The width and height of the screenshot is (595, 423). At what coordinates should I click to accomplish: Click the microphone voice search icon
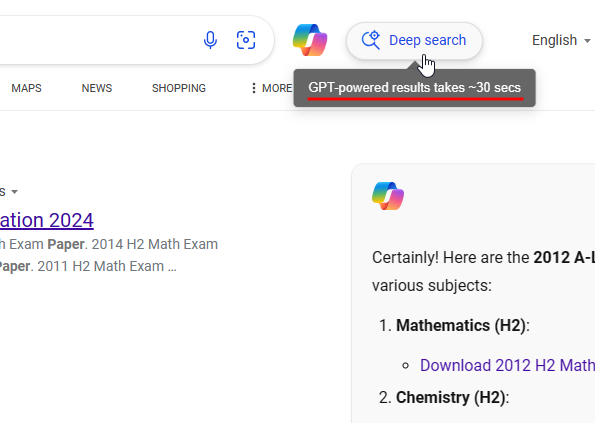click(210, 40)
